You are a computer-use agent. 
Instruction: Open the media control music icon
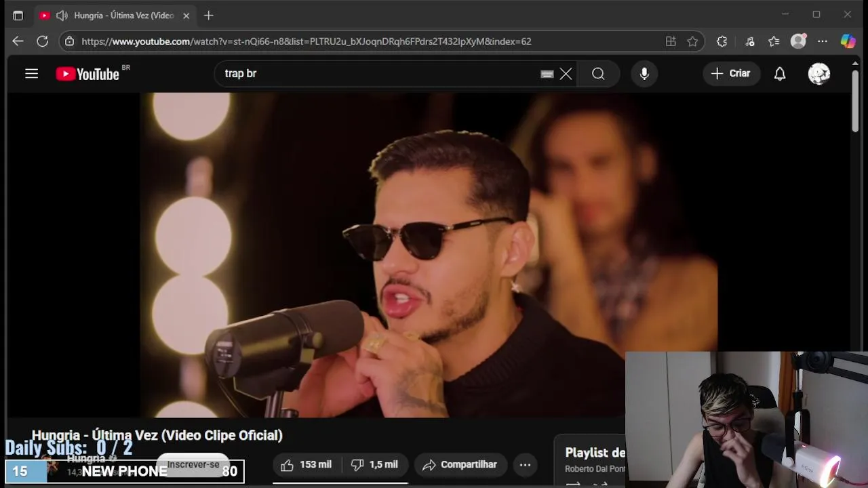coord(750,41)
